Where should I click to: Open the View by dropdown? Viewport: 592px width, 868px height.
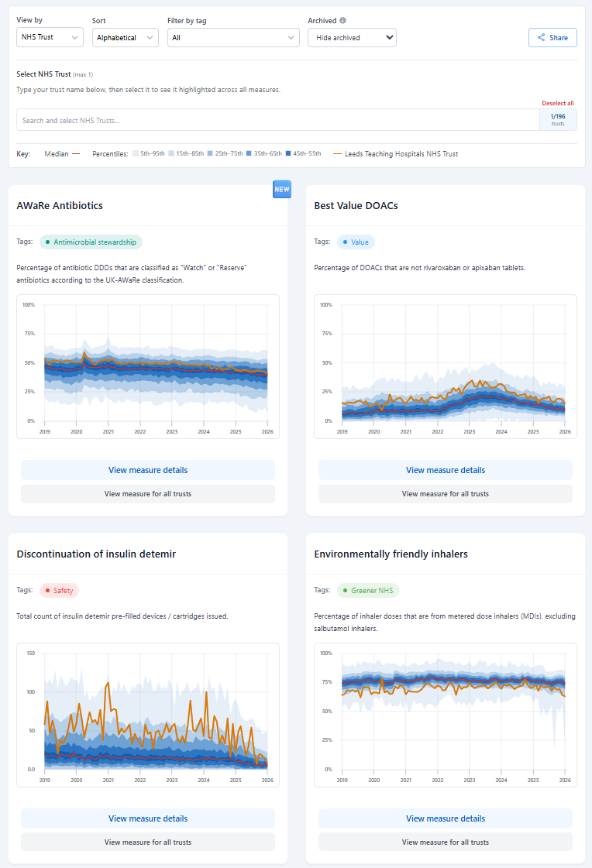[50, 37]
